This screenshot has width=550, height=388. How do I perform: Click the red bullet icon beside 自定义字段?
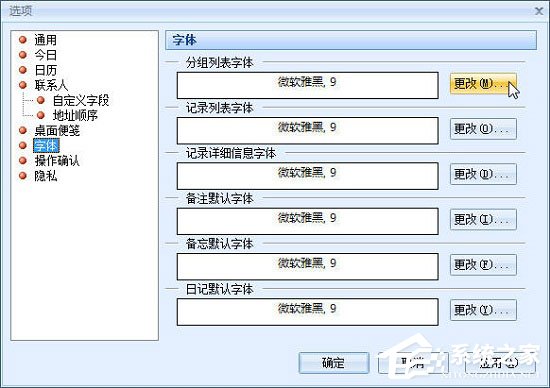click(41, 100)
